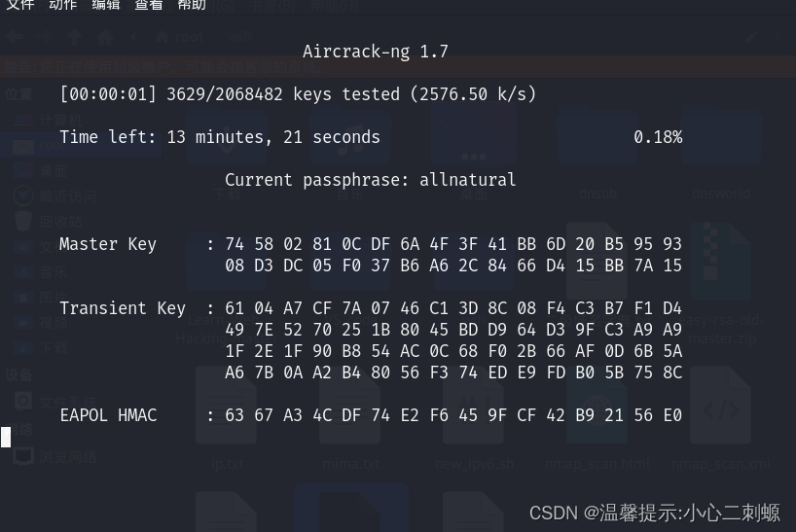Open the 查看 menu

148,5
